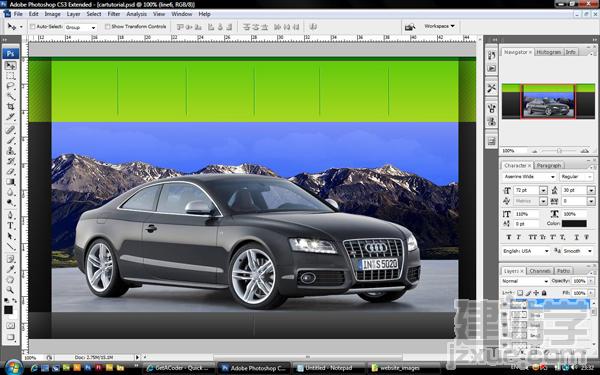Screen dimensions: 600x375
Task: Click the Navigator preview thumbnail
Action: point(548,101)
